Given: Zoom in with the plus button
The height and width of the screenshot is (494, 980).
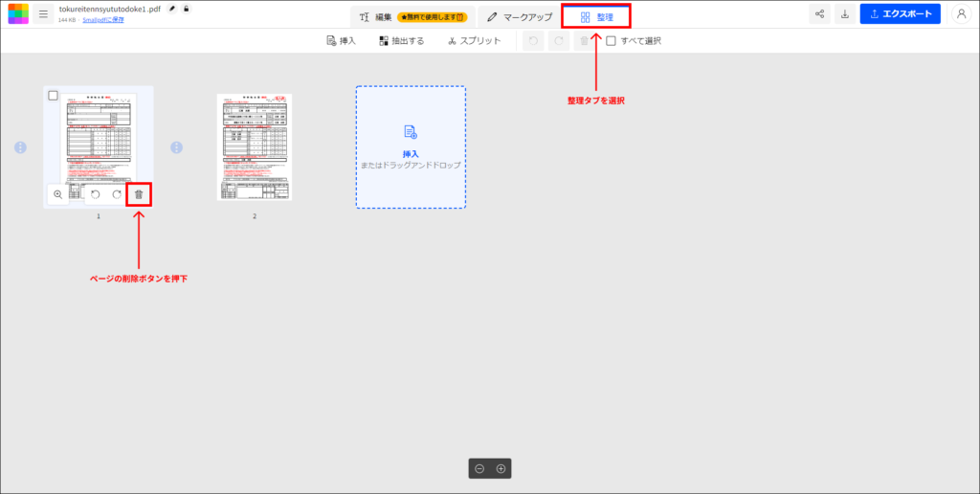Looking at the screenshot, I should (501, 469).
